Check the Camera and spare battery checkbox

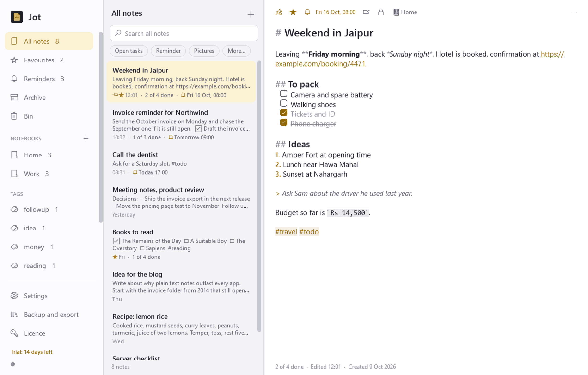coord(283,94)
